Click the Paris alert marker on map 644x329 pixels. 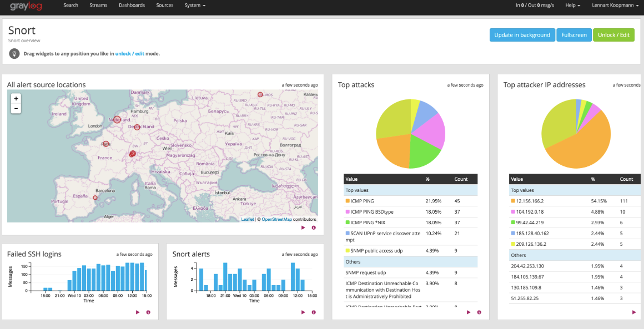point(106,144)
